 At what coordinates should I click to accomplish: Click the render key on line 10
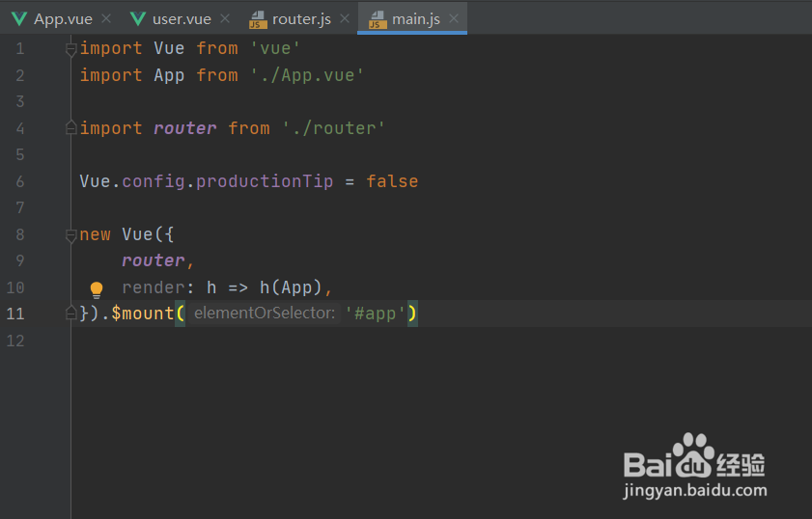[153, 287]
